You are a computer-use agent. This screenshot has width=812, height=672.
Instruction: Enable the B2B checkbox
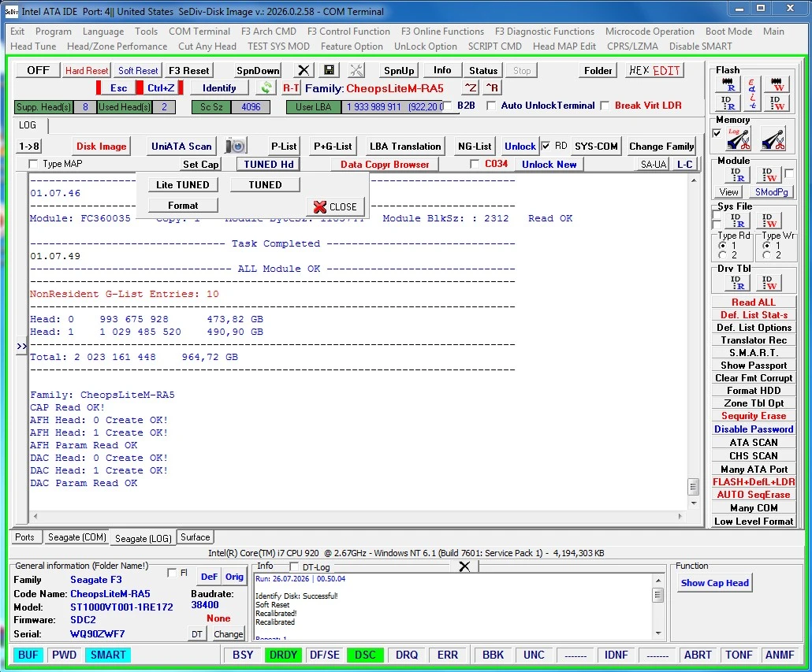[x=449, y=106]
